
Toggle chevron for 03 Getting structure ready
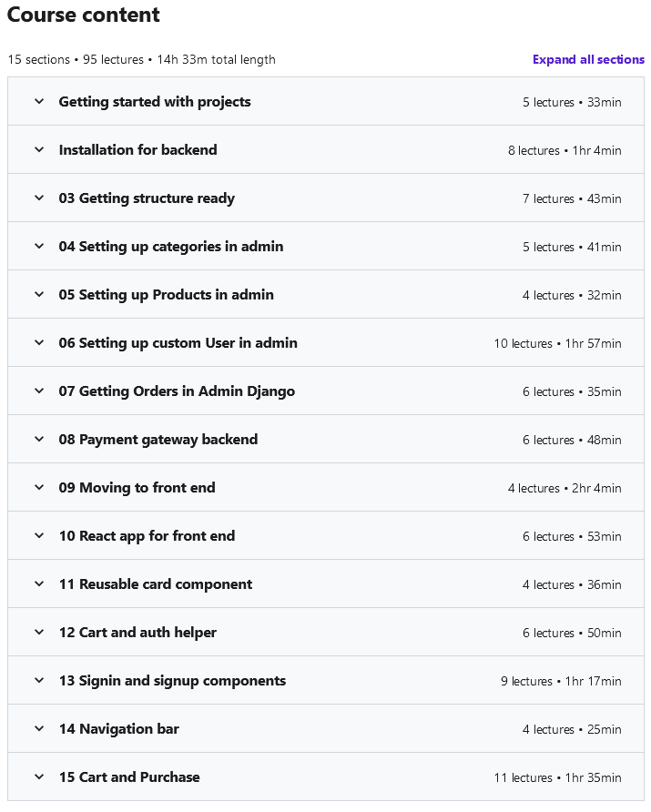click(x=39, y=198)
